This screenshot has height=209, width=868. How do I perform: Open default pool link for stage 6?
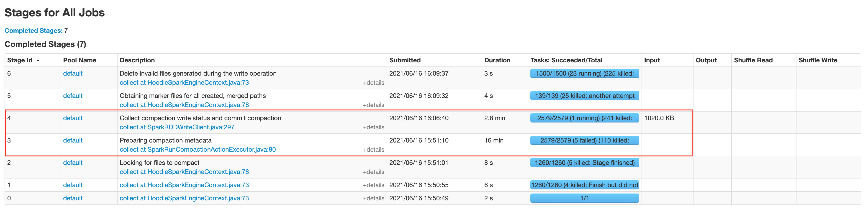point(73,73)
